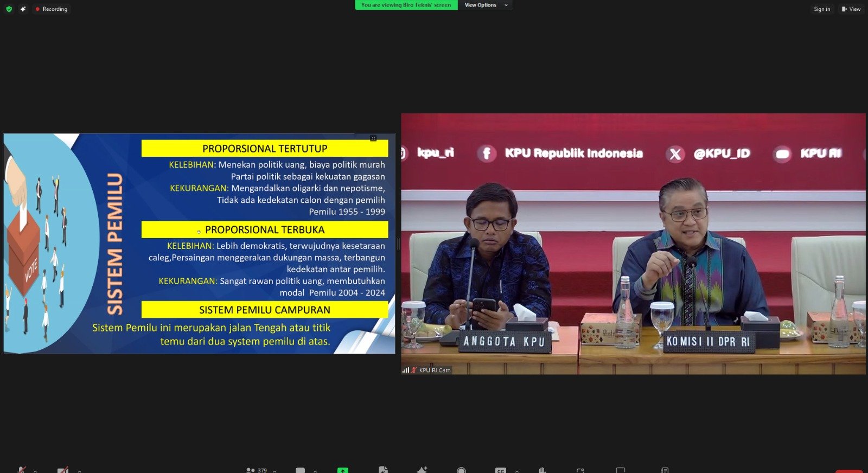868x473 pixels.
Task: Click the green encryption shield icon
Action: tap(9, 9)
